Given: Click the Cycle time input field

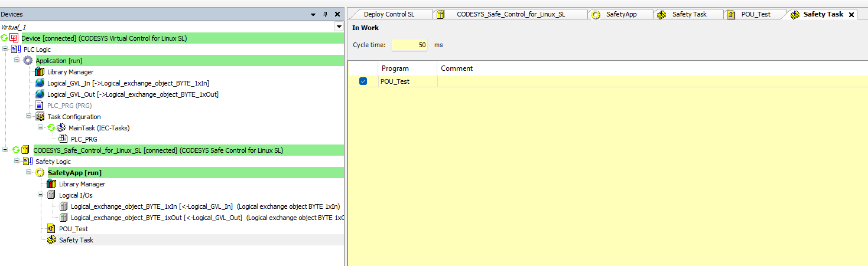Looking at the screenshot, I should pos(409,45).
